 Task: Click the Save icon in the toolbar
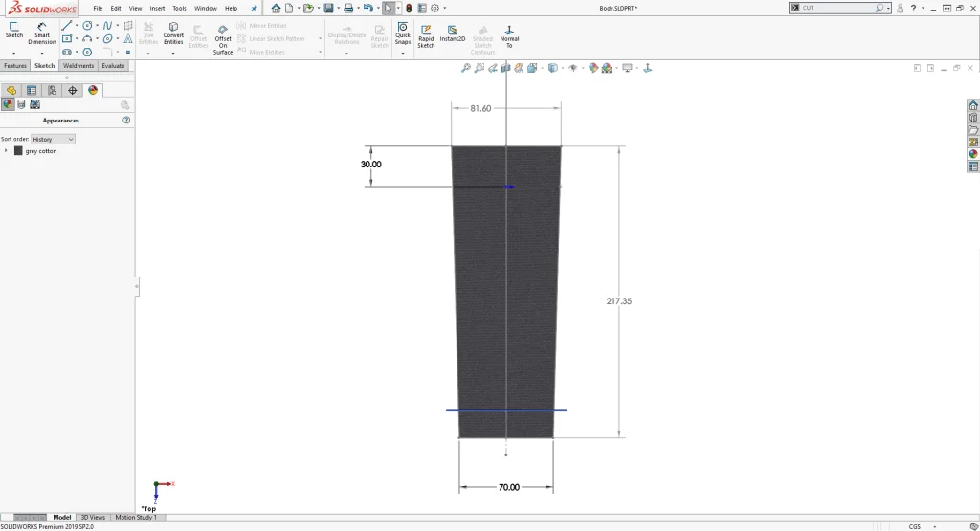328,9
